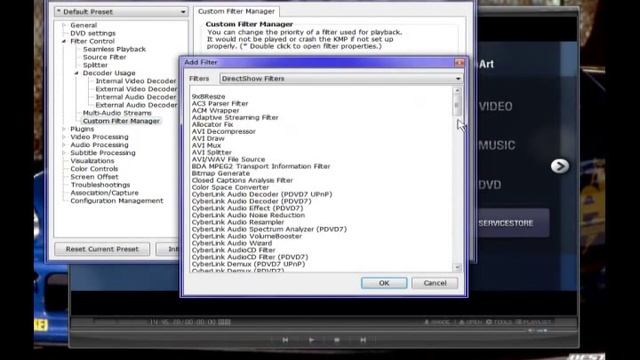This screenshot has width=640, height=360.
Task: Expand the Subtitle Processing tree node
Action: pos(64,153)
